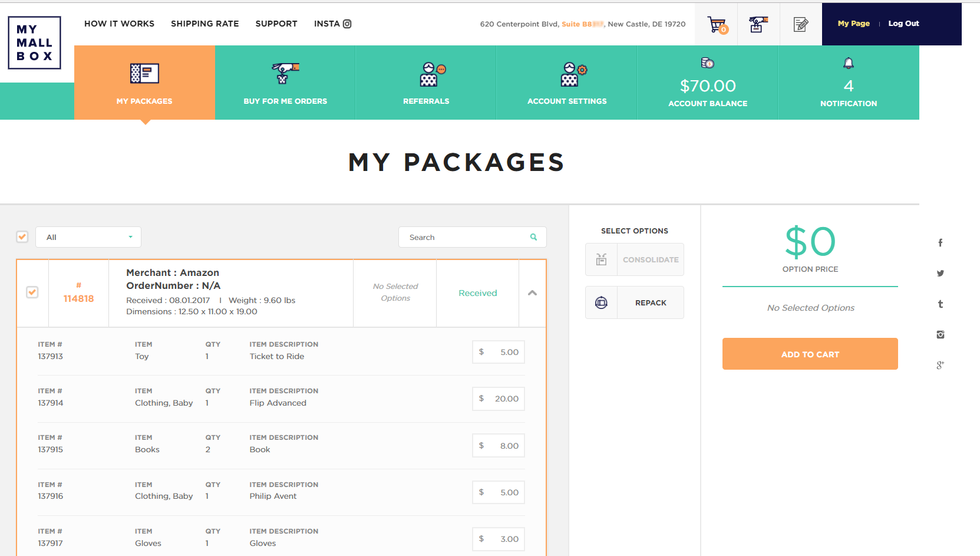Image resolution: width=980 pixels, height=556 pixels.
Task: Click the Log Out link
Action: pyautogui.click(x=903, y=24)
